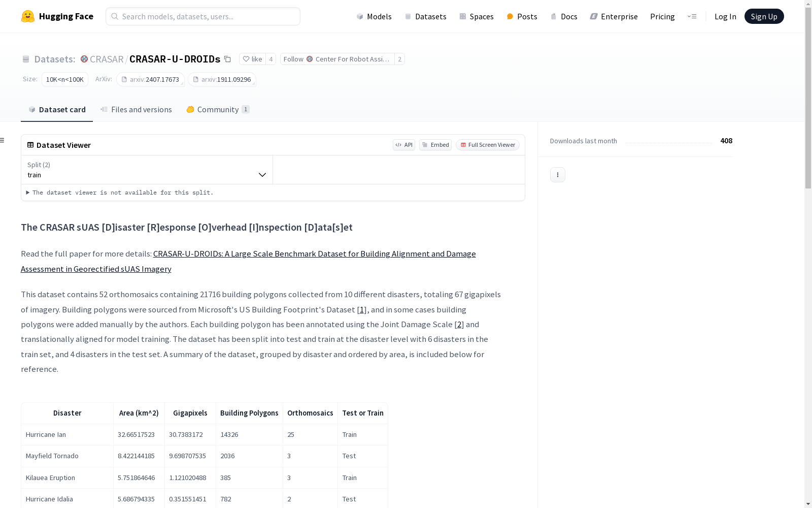Open Posts in top navigation
812x508 pixels.
click(522, 16)
